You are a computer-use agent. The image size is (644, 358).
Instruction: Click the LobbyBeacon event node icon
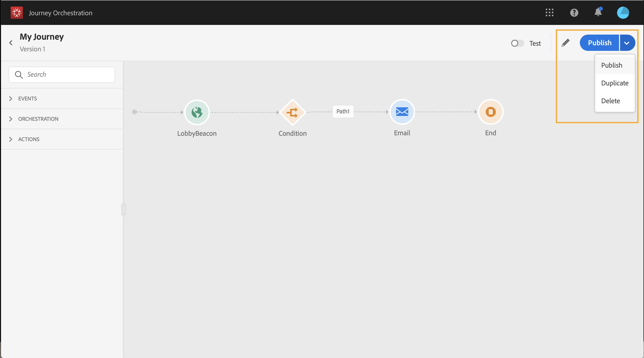pos(197,112)
